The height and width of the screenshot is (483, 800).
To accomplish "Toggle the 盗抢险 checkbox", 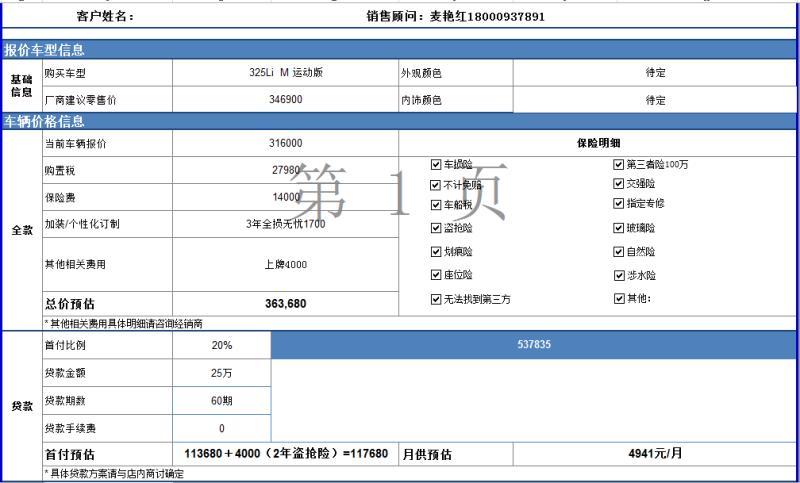I will [436, 228].
